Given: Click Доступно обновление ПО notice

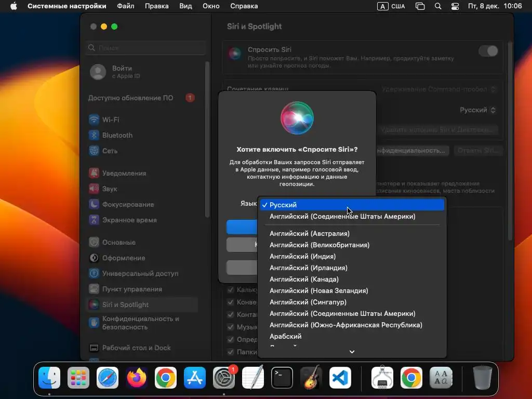Looking at the screenshot, I should tap(141, 98).
